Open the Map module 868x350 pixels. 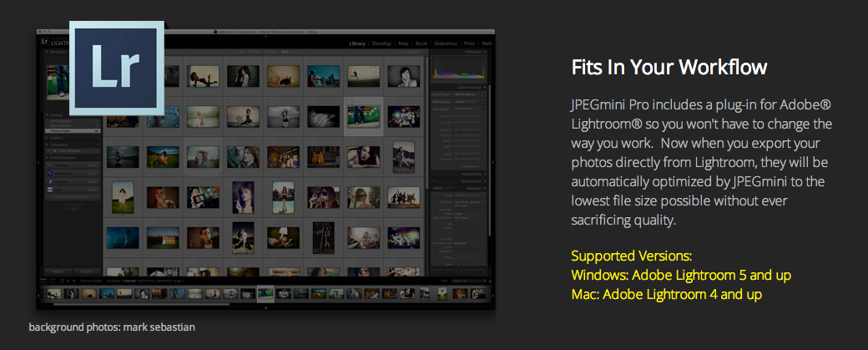pyautogui.click(x=404, y=43)
